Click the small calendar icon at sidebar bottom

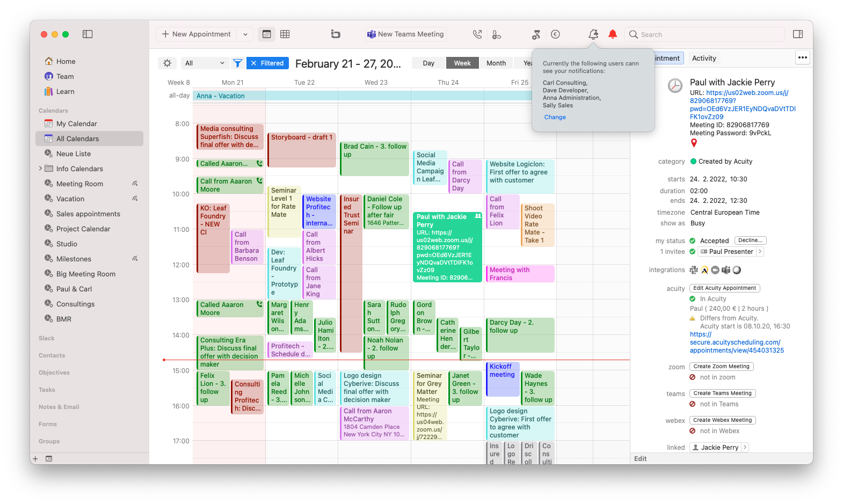coord(49,459)
